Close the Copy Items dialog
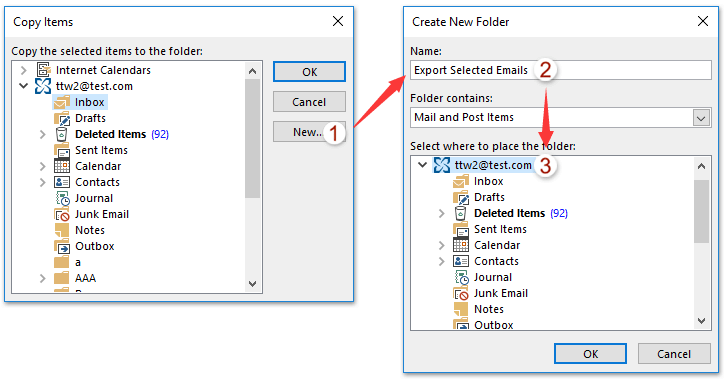The image size is (726, 381). click(x=338, y=21)
